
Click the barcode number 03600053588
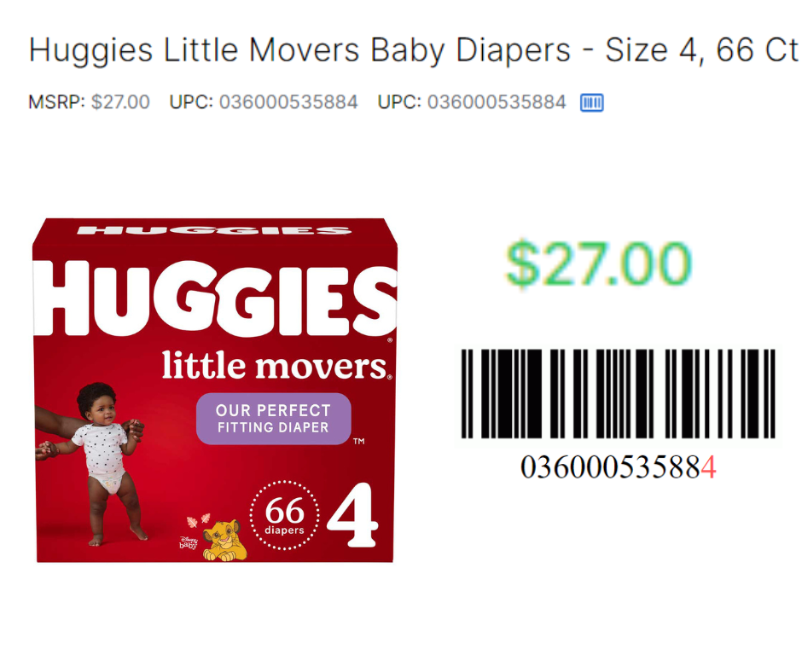coord(610,467)
